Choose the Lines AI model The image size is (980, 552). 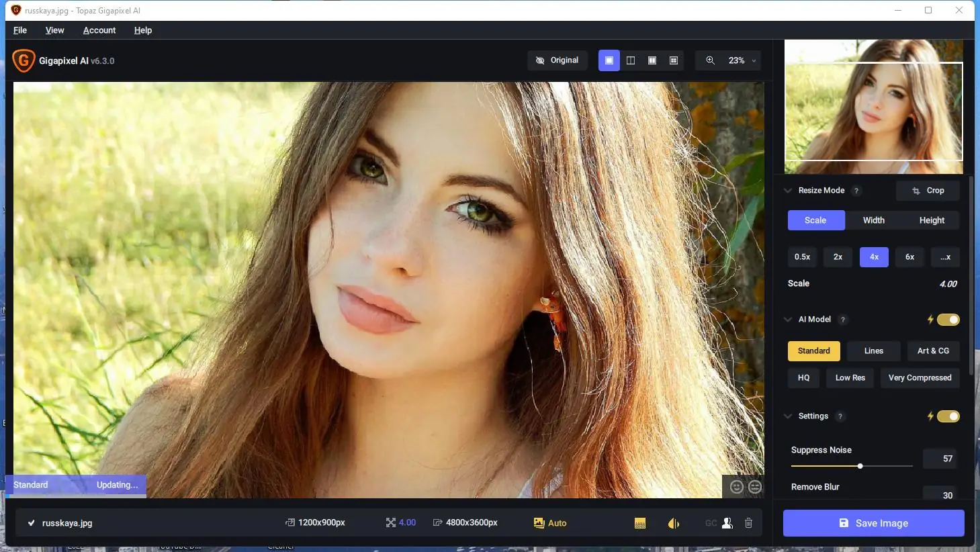874,351
